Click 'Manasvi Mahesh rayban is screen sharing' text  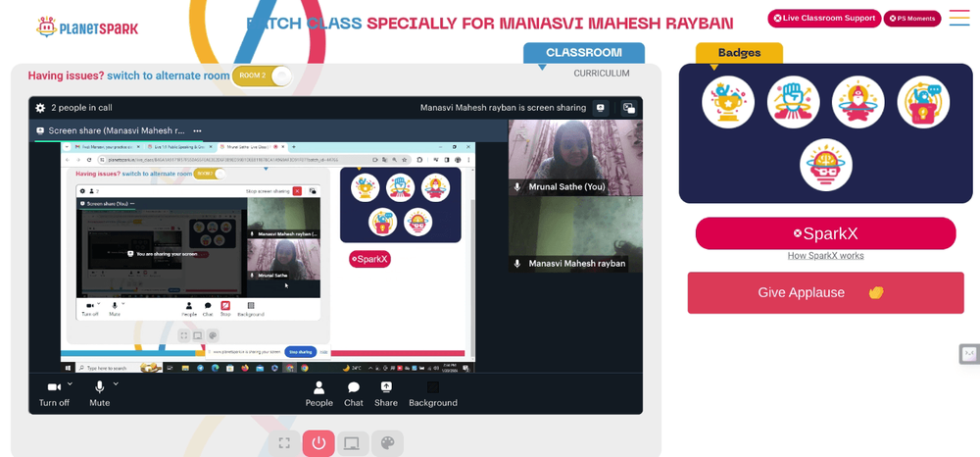click(503, 108)
